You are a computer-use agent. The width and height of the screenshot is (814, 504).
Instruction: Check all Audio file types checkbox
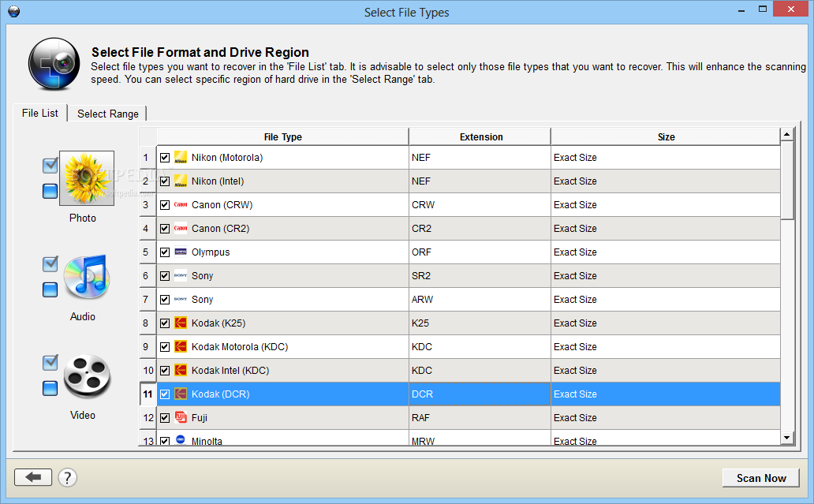pyautogui.click(x=50, y=264)
